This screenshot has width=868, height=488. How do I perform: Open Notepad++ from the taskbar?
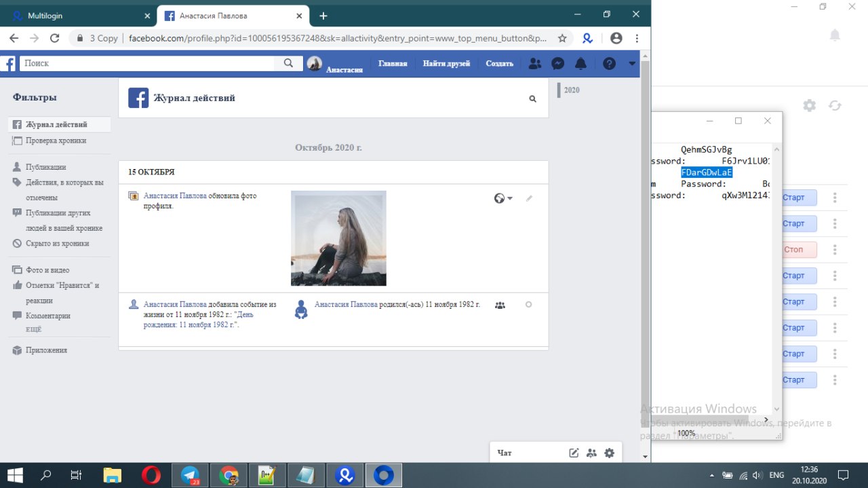pyautogui.click(x=267, y=475)
